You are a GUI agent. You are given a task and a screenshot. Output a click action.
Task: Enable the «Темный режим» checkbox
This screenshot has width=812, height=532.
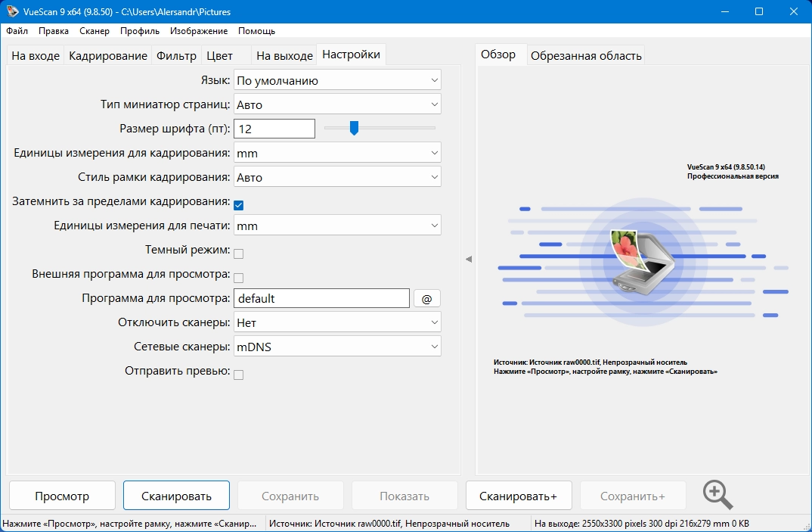click(239, 254)
